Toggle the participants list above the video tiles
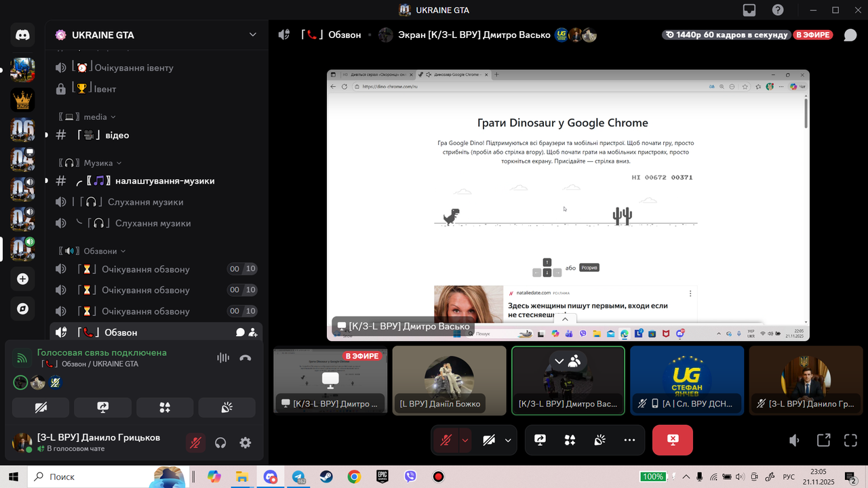 [568, 361]
